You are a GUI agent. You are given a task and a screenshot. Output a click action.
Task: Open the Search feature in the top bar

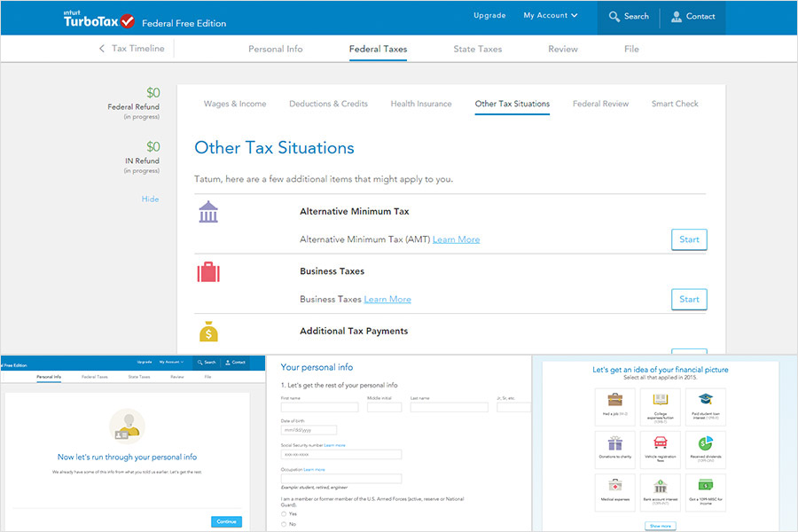pyautogui.click(x=629, y=16)
